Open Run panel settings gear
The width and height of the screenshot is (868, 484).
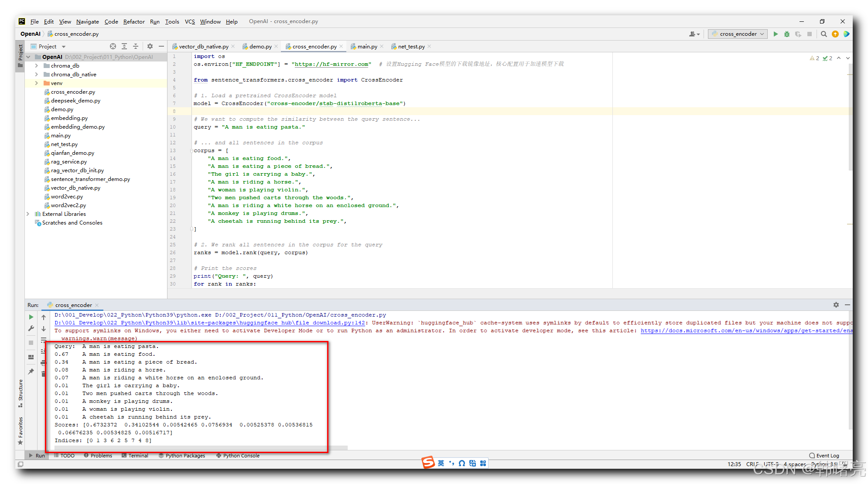click(836, 305)
